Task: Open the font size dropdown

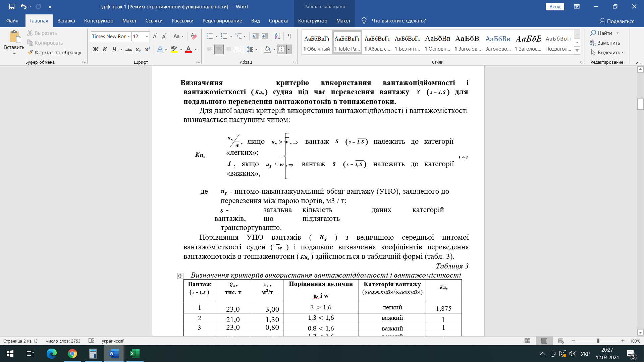Action: click(147, 36)
